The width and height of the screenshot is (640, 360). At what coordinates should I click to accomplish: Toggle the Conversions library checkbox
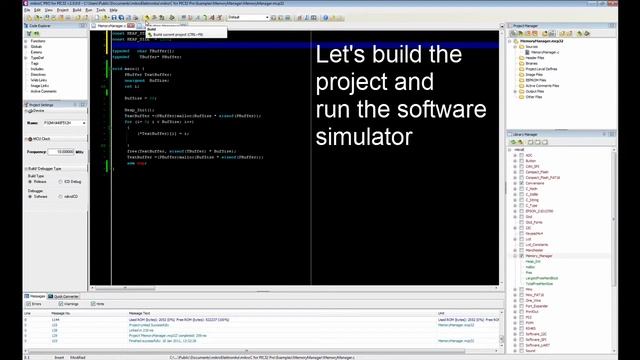tap(522, 183)
